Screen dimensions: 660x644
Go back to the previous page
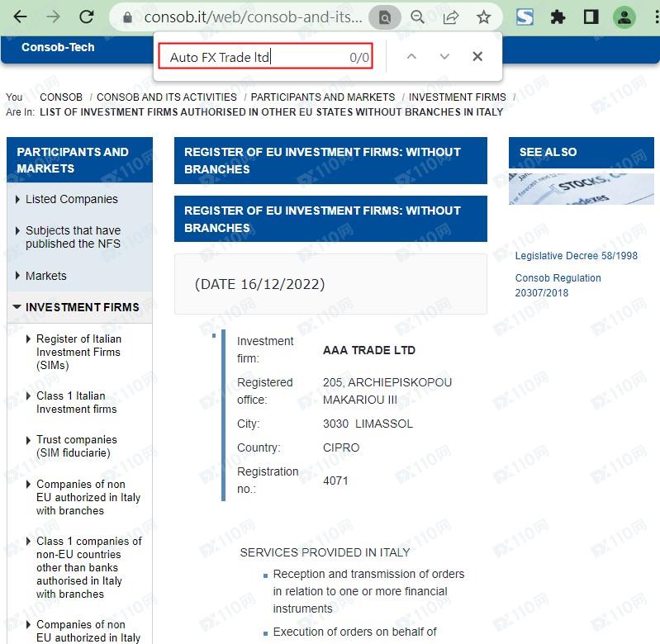coord(20,17)
